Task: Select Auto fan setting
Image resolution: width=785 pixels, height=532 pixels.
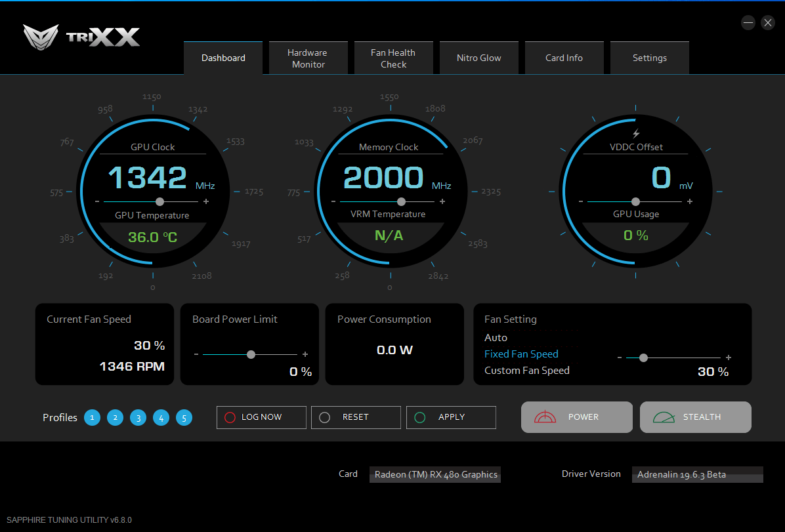Action: pos(496,338)
